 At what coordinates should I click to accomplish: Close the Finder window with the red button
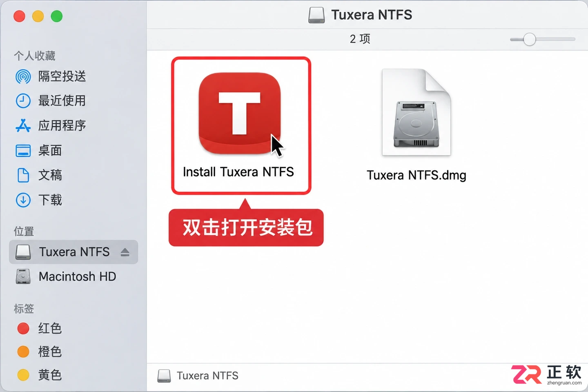click(x=19, y=16)
